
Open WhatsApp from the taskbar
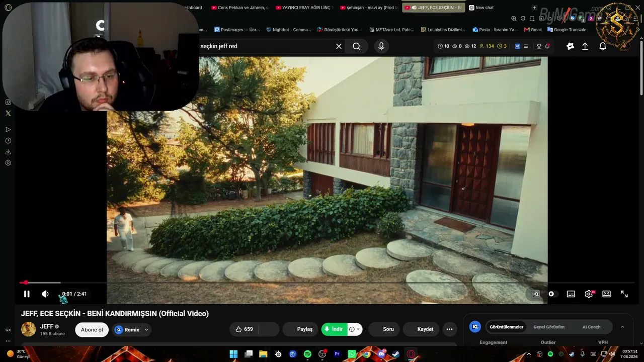(x=352, y=354)
